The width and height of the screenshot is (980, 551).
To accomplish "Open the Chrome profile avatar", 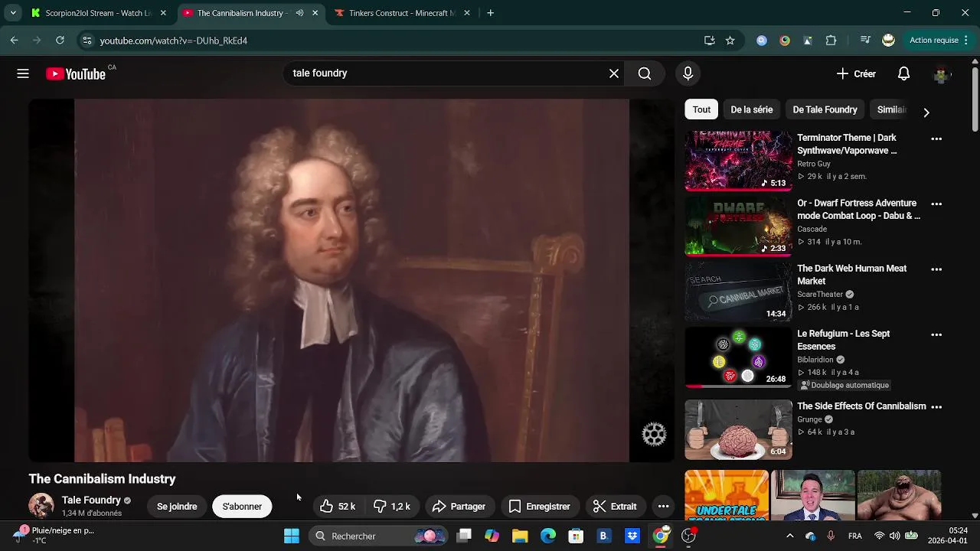I will [888, 41].
